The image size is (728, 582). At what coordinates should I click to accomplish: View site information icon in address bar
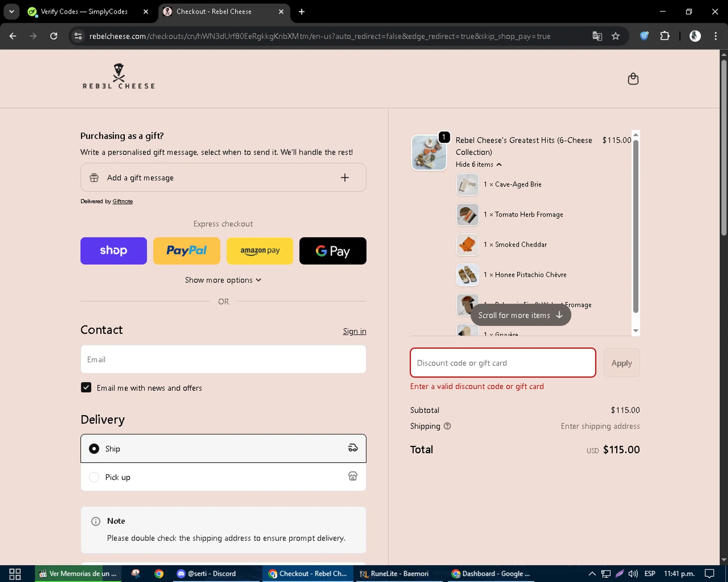click(78, 36)
